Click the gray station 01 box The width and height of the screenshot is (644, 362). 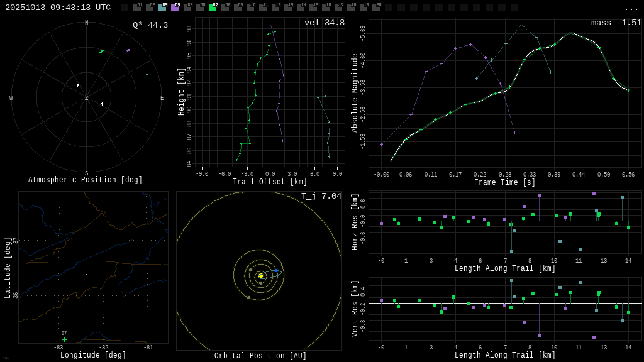click(137, 8)
